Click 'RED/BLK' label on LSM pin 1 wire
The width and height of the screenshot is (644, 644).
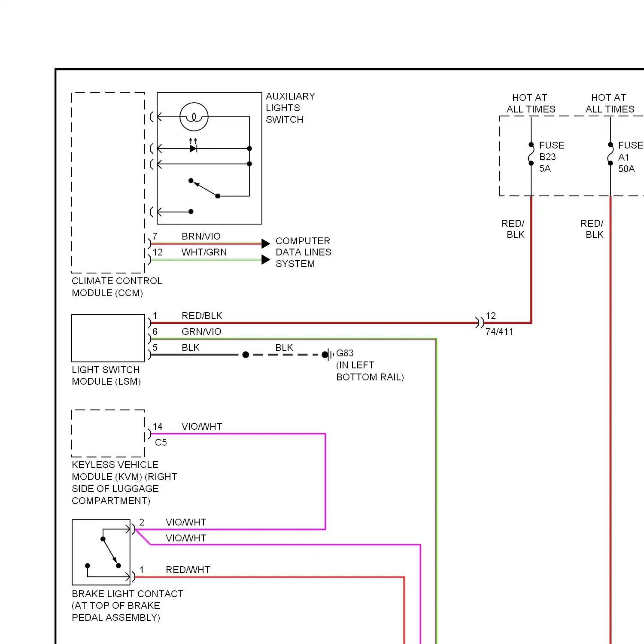tap(202, 316)
